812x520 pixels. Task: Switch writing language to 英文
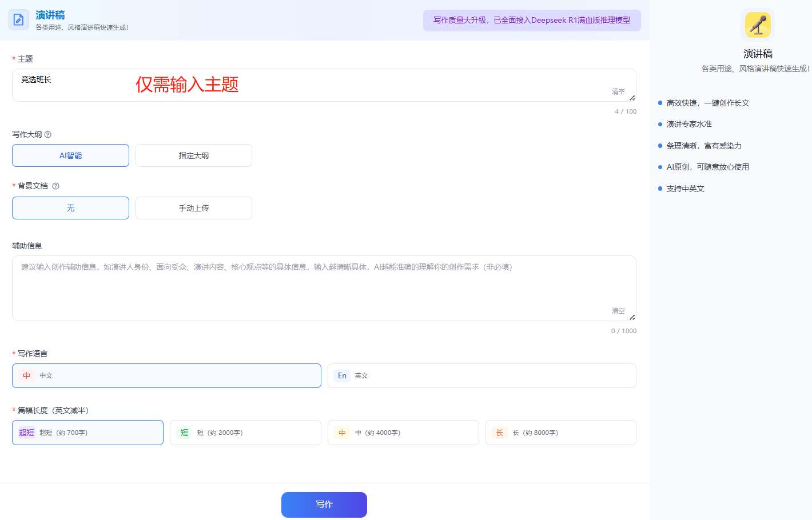pyautogui.click(x=481, y=375)
